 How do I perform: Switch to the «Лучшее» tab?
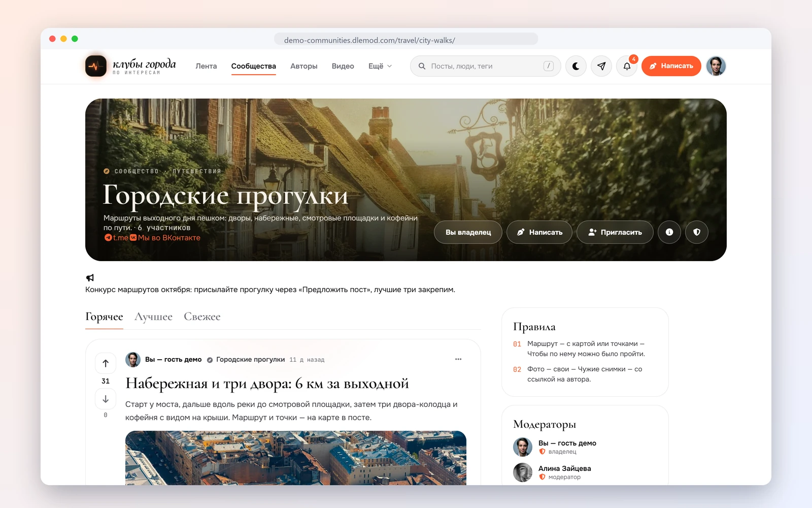click(x=153, y=316)
